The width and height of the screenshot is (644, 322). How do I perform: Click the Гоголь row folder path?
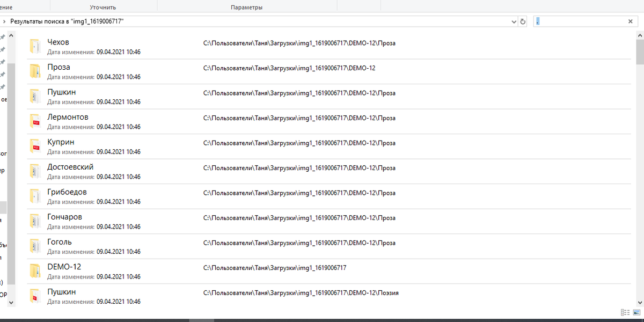point(299,243)
